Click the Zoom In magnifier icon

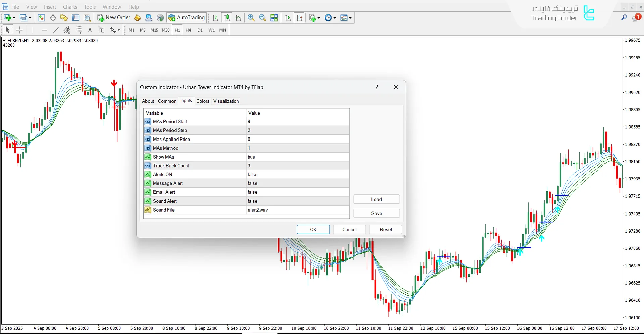[x=251, y=18]
